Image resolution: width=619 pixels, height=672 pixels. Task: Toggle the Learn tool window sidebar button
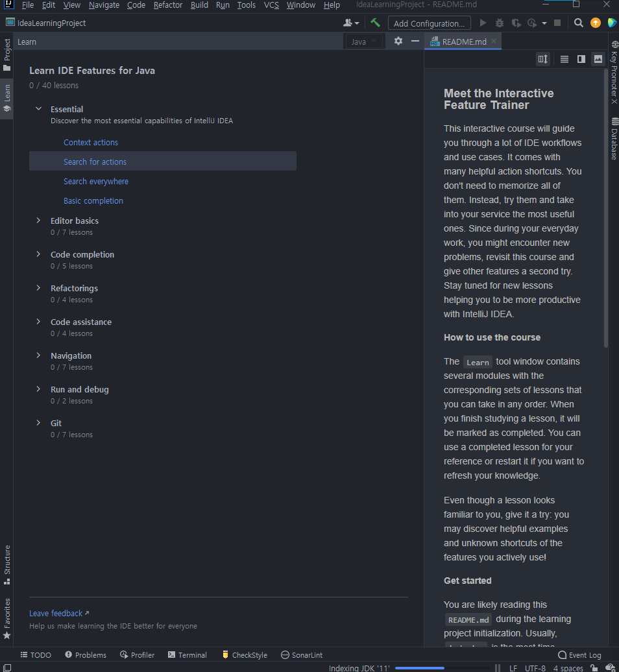point(7,99)
